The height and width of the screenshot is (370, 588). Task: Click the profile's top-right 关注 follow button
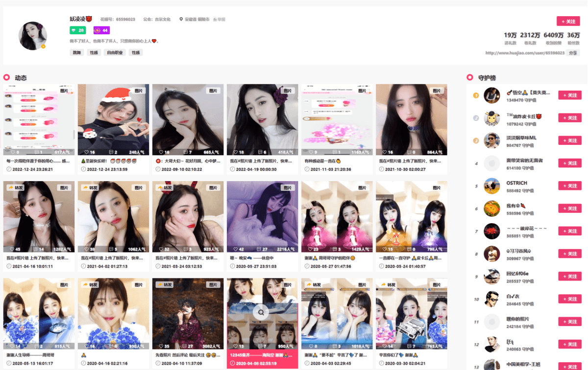568,21
